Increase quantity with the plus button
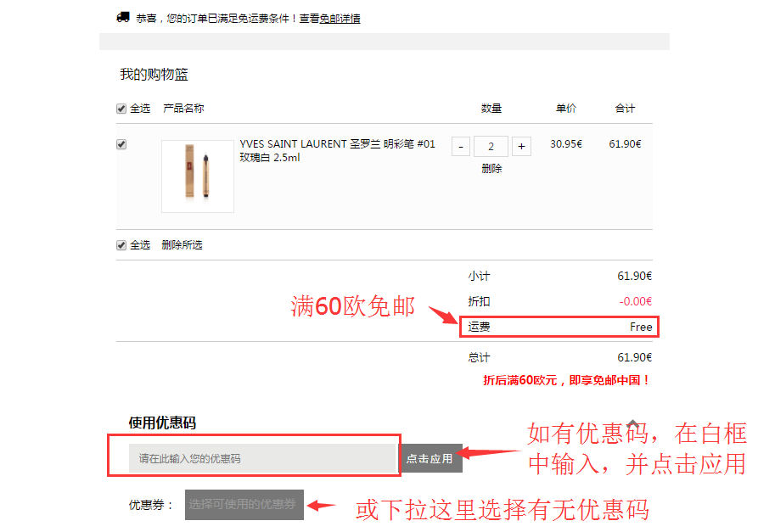Image resolution: width=758 pixels, height=532 pixels. tap(522, 147)
